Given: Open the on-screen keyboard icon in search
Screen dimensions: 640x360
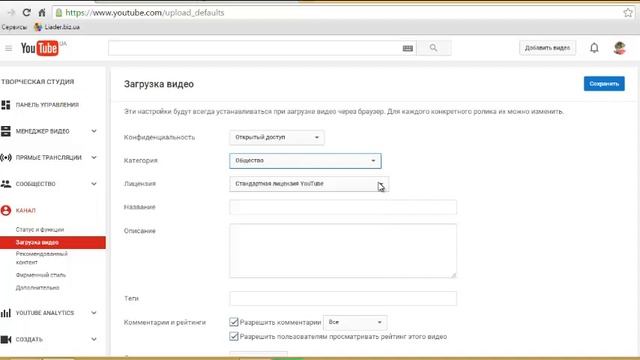Looking at the screenshot, I should [407, 48].
